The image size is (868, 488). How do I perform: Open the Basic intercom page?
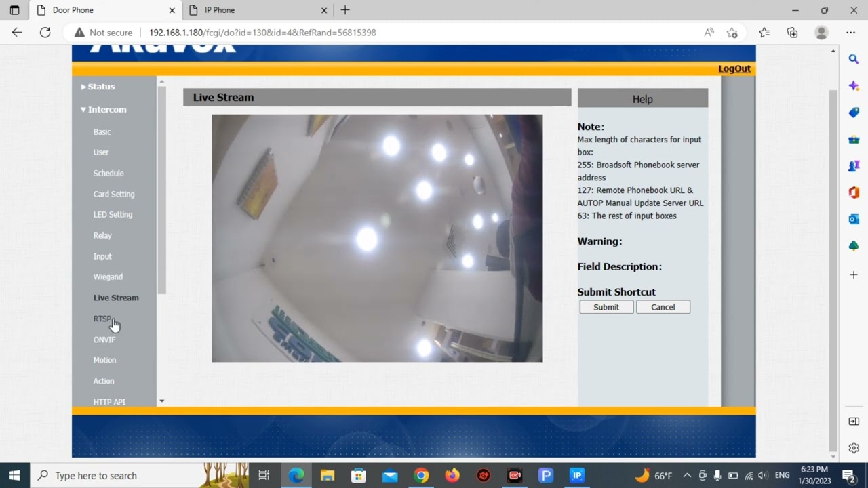pos(102,132)
